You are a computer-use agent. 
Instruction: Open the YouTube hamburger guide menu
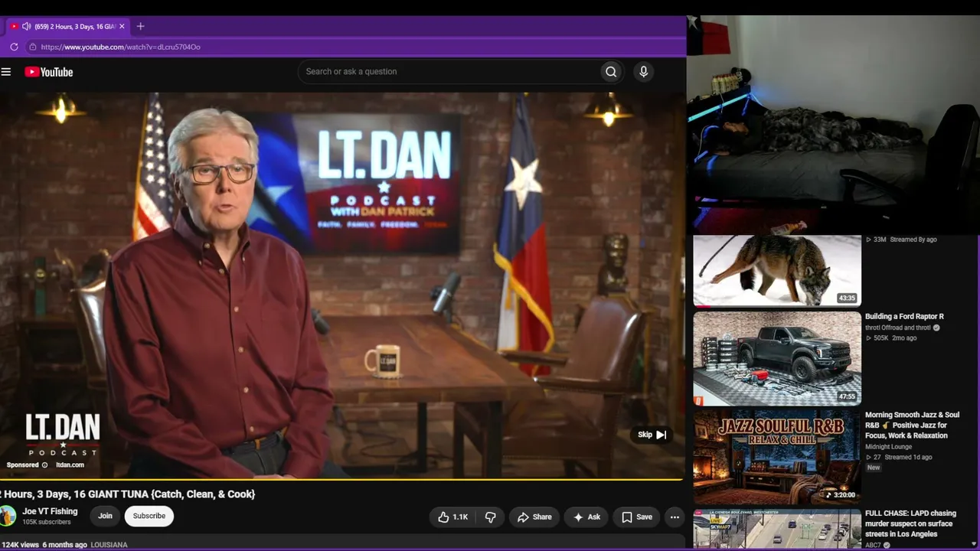pos(6,72)
